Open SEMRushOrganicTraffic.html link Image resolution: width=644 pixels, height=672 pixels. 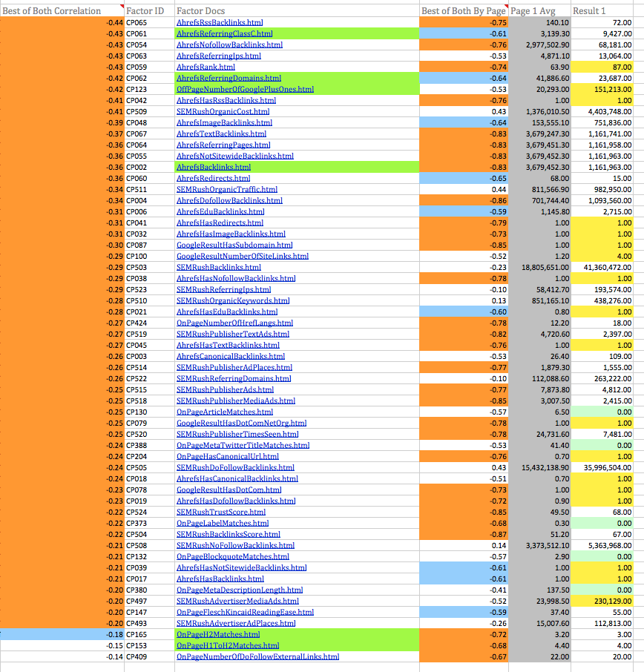pyautogui.click(x=227, y=190)
